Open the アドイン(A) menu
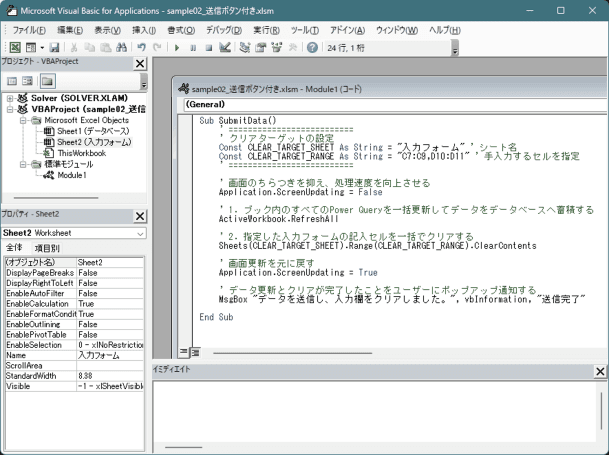 (x=348, y=30)
